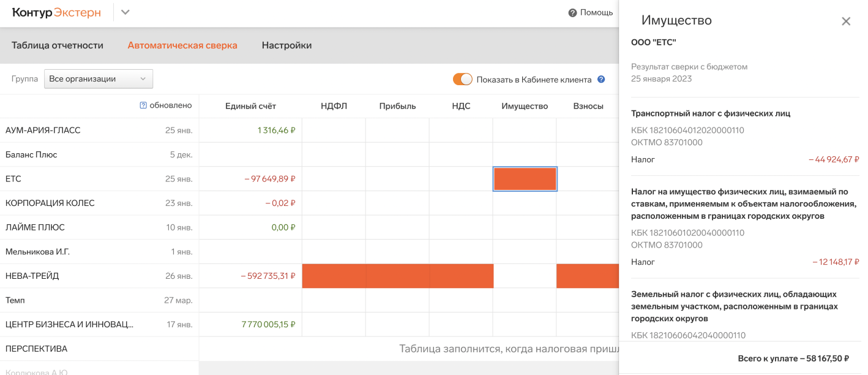Click the −44 924,67 ₽ tax amount
Screen dimensions: 868x375
click(834, 159)
